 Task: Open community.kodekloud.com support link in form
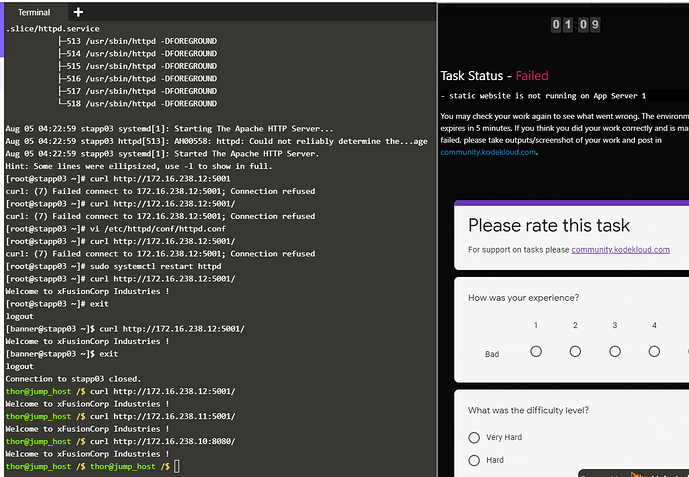coord(620,249)
